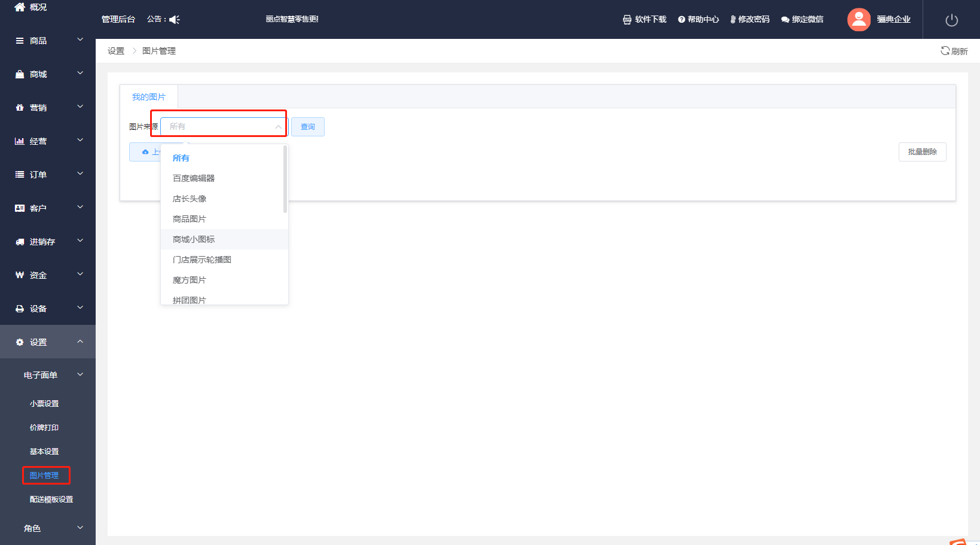This screenshot has height=545, width=980.
Task: Click the user avatar icon
Action: coord(859,20)
